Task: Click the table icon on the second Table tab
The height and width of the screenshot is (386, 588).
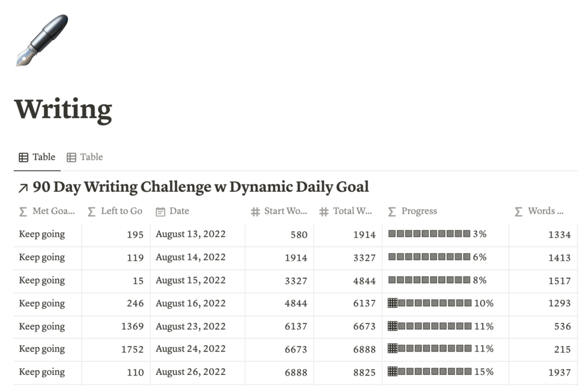Action: 72,157
